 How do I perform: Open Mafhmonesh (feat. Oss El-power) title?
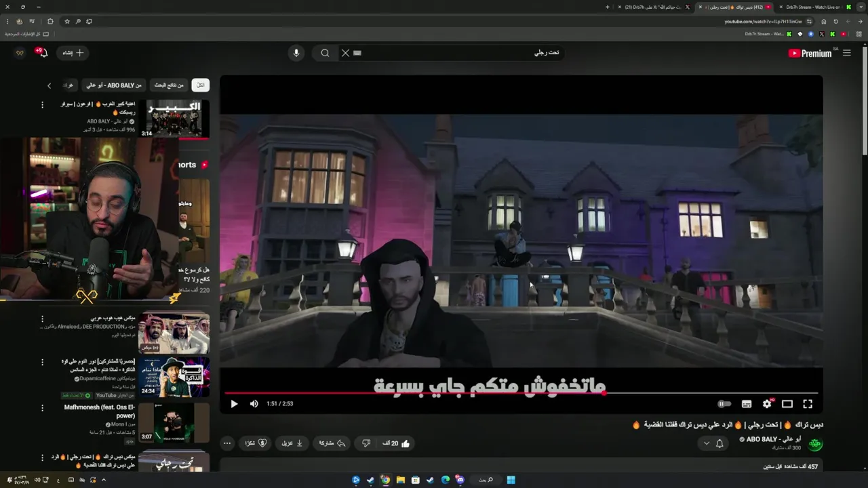pos(100,411)
